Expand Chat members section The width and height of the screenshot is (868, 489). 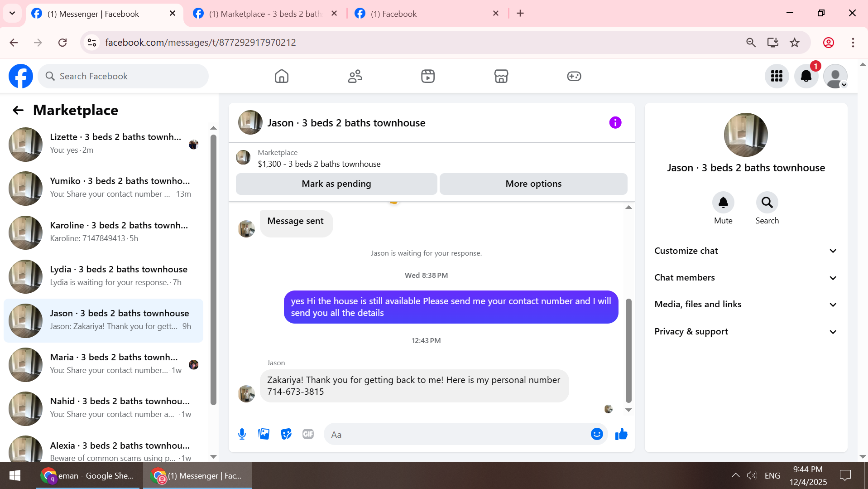tap(746, 277)
